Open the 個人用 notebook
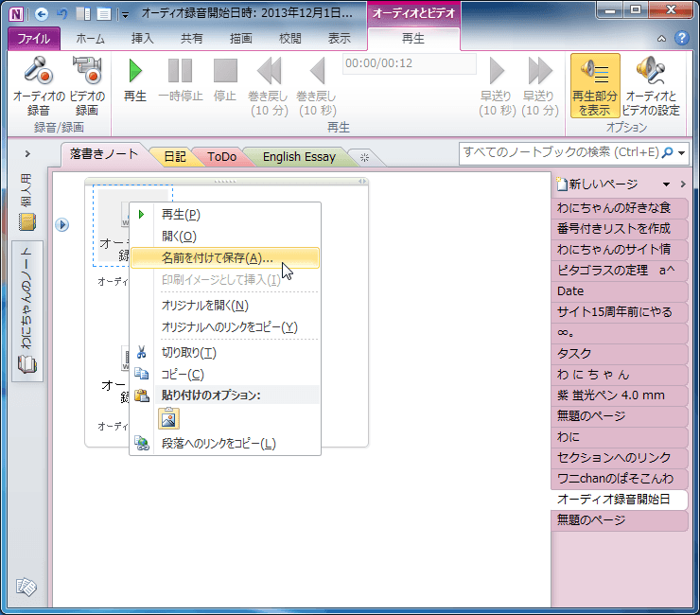 [26, 202]
